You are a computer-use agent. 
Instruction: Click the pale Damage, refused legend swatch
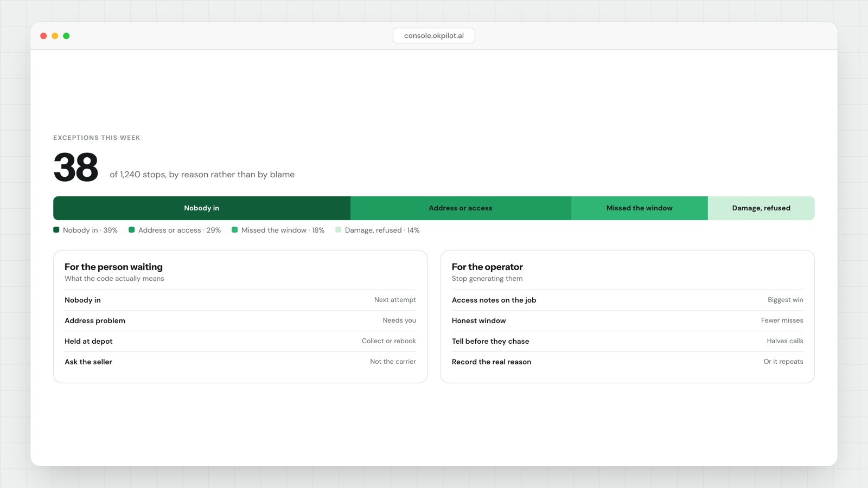tap(339, 230)
